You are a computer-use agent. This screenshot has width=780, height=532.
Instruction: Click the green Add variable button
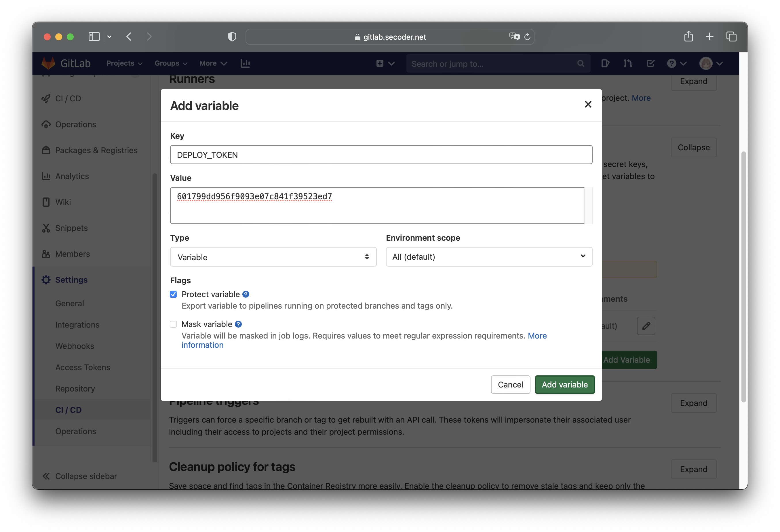pos(564,385)
